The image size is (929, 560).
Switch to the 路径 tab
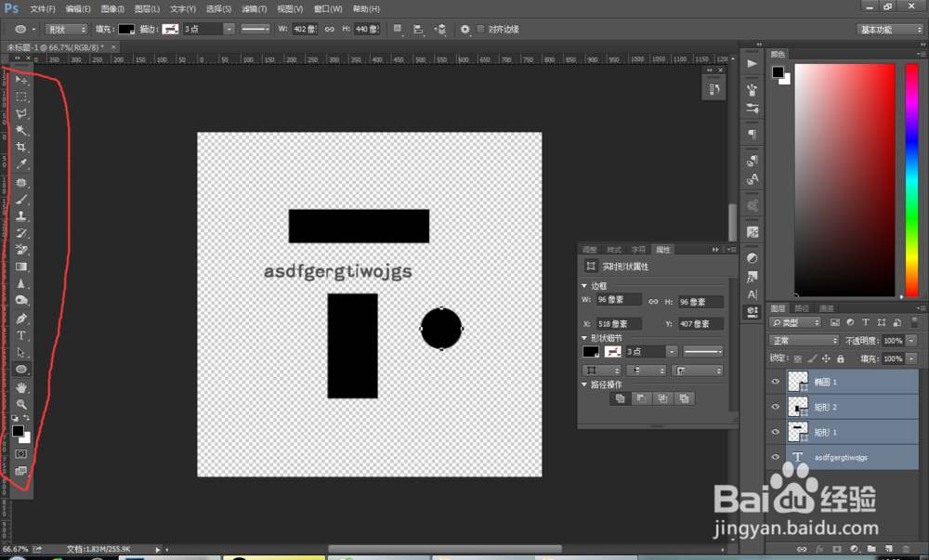tap(802, 308)
